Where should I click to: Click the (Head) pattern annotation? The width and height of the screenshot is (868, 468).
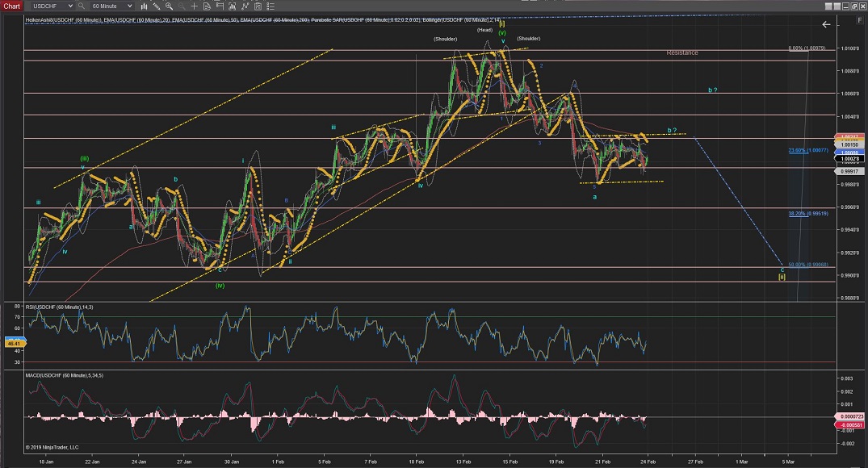click(x=485, y=30)
